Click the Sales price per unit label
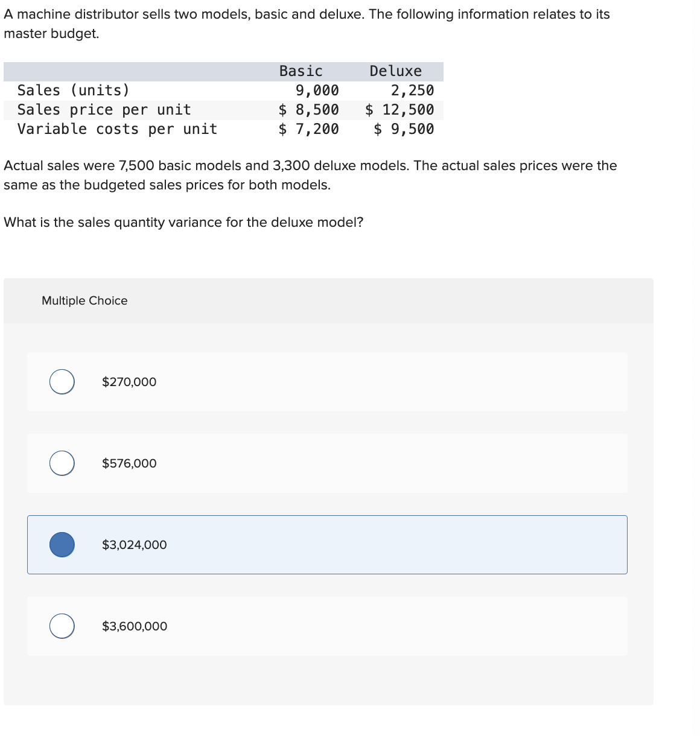This screenshot has width=700, height=736. 104,110
